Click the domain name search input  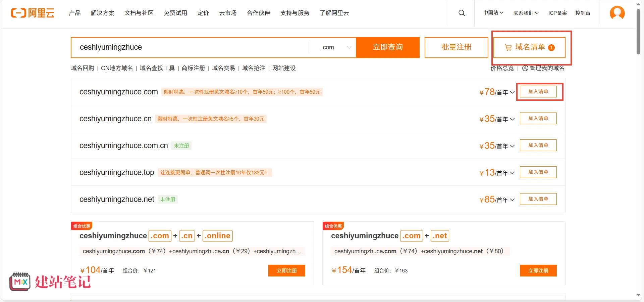[x=190, y=47]
